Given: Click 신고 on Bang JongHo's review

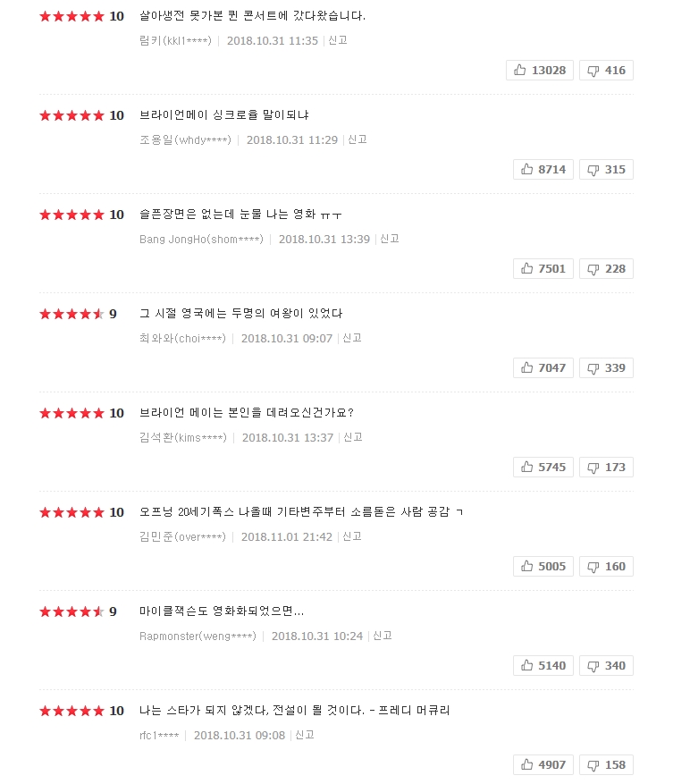Looking at the screenshot, I should point(390,240).
